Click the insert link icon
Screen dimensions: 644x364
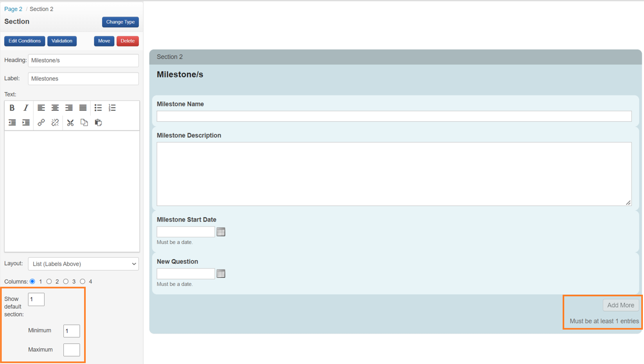[41, 123]
